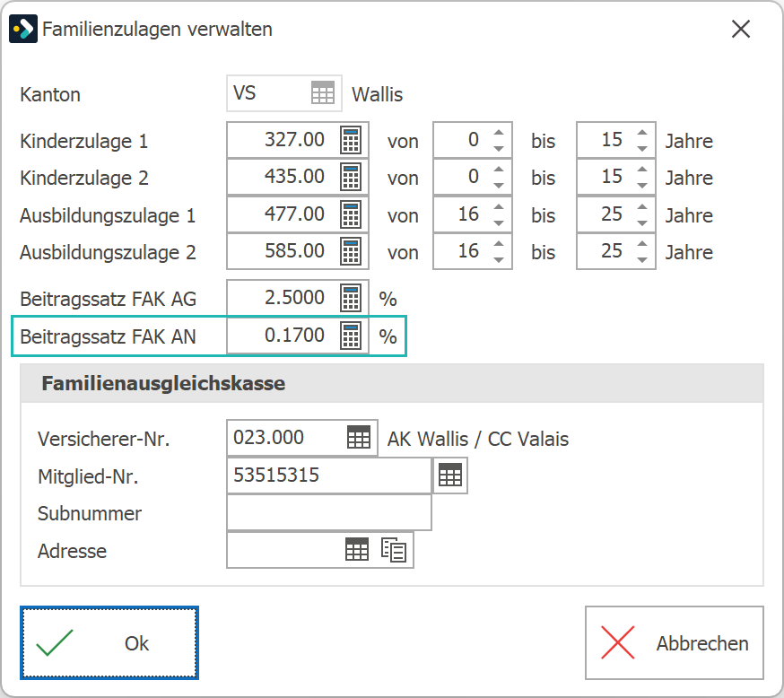Confirm with the Ok button
The image size is (784, 698).
(x=109, y=643)
